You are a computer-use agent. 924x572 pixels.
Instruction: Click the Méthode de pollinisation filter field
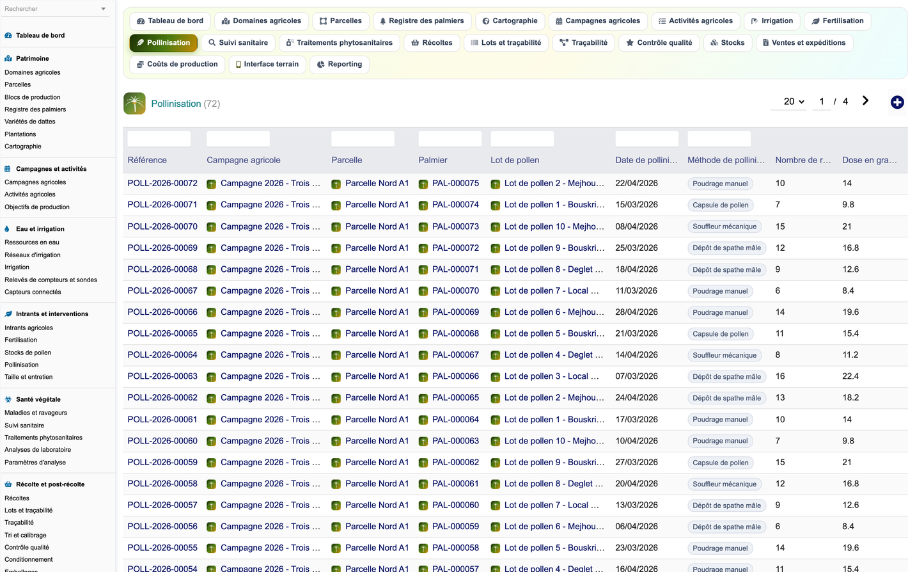[719, 139]
